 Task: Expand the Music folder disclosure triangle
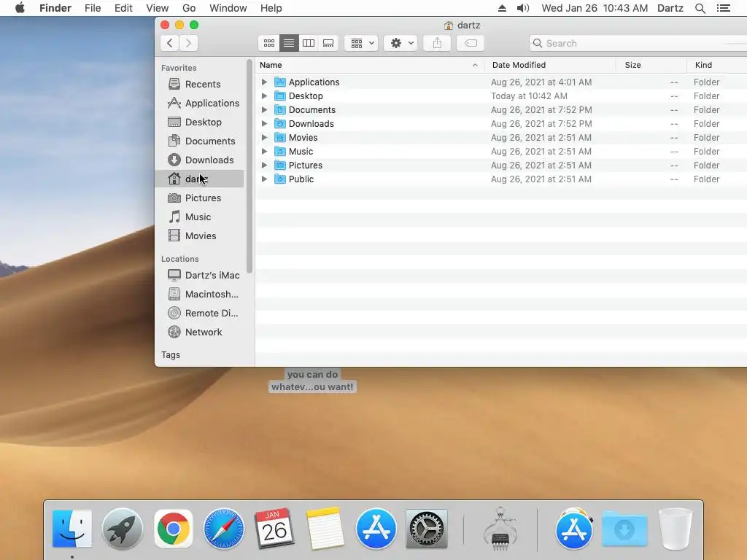[x=264, y=151]
